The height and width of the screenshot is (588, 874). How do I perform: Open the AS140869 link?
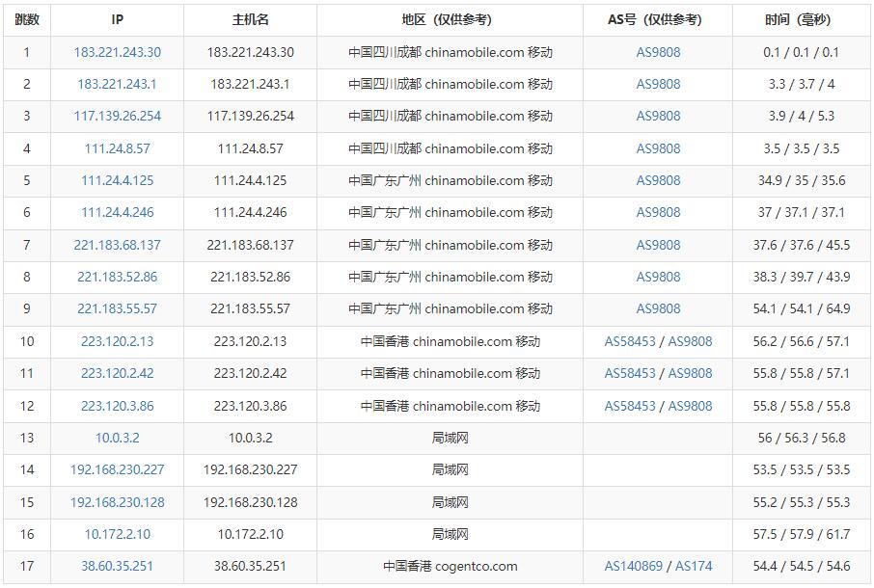[x=634, y=566]
